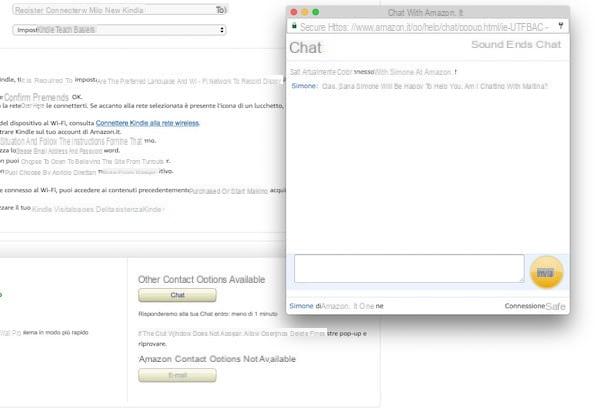Close the chat window with red button

pos(294,12)
